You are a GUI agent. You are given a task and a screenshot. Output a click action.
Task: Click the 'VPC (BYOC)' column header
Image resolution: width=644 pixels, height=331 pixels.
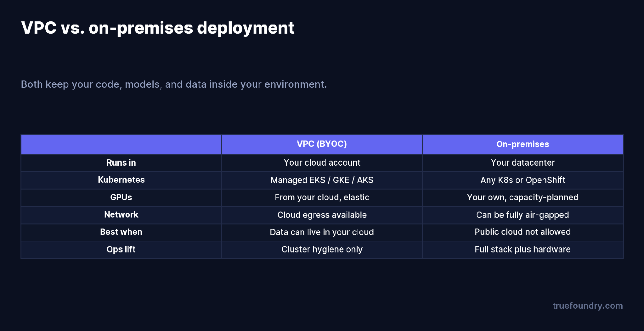tap(322, 144)
